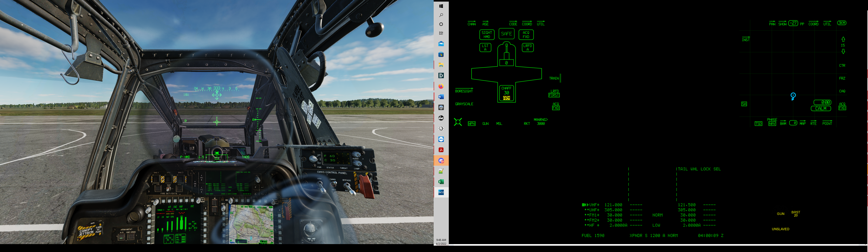Open COORD on the TSD page
Image resolution: width=868 pixels, height=252 pixels.
coord(813,24)
